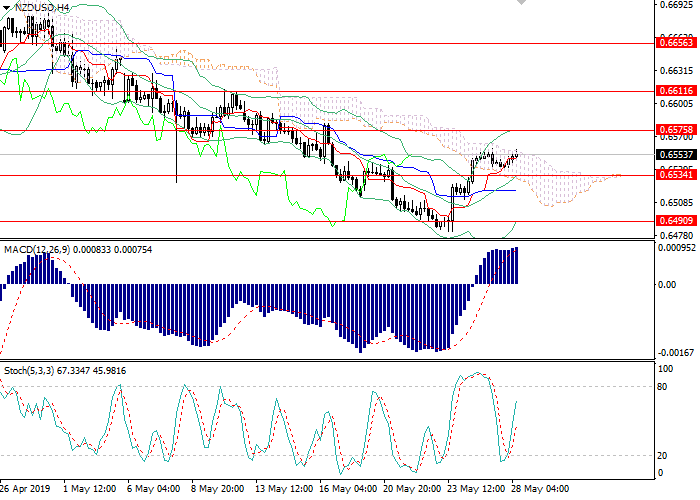
Task: Click the NZDUSD,H4 chart title text
Action: click(x=42, y=7)
